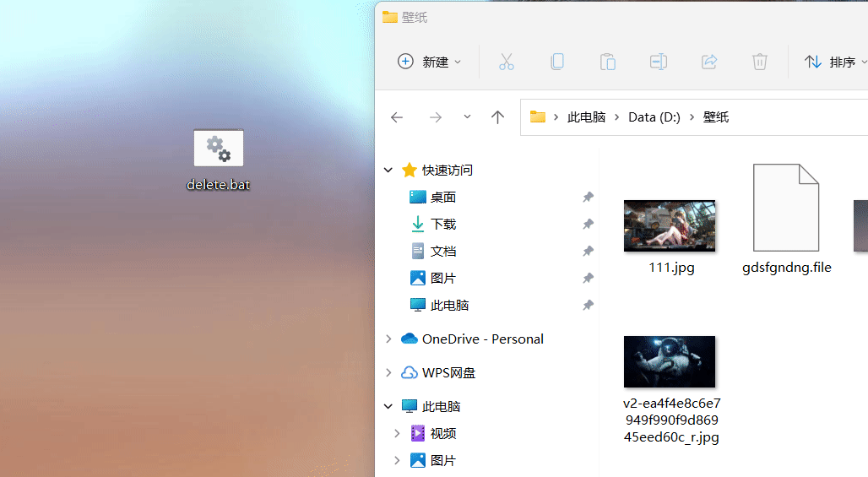Click the gdsfgndng.file name label
The image size is (868, 477).
click(x=787, y=268)
